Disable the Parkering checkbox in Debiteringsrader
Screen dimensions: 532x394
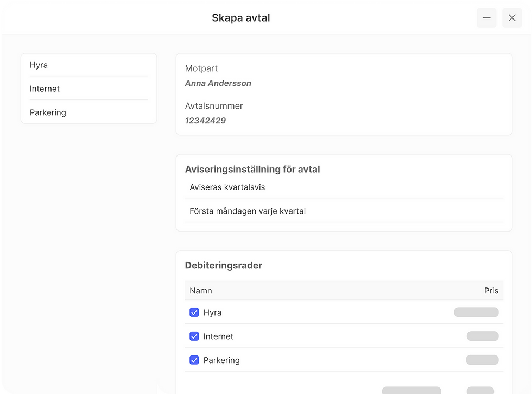tap(194, 360)
